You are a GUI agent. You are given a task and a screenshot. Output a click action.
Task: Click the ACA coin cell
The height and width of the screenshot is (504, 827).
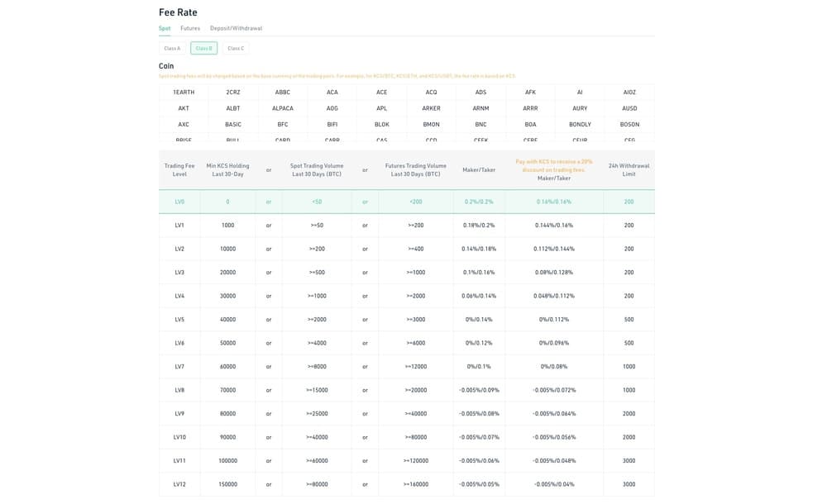[x=332, y=93]
